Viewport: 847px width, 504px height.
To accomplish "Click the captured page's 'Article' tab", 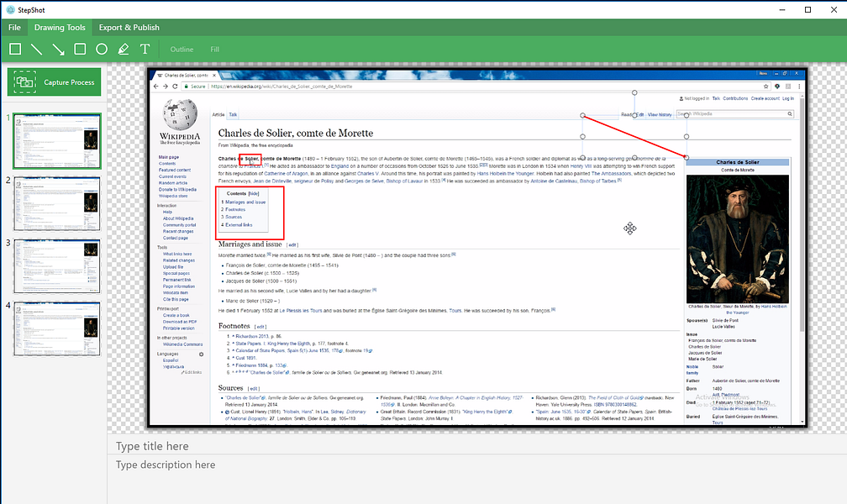I will tap(218, 114).
